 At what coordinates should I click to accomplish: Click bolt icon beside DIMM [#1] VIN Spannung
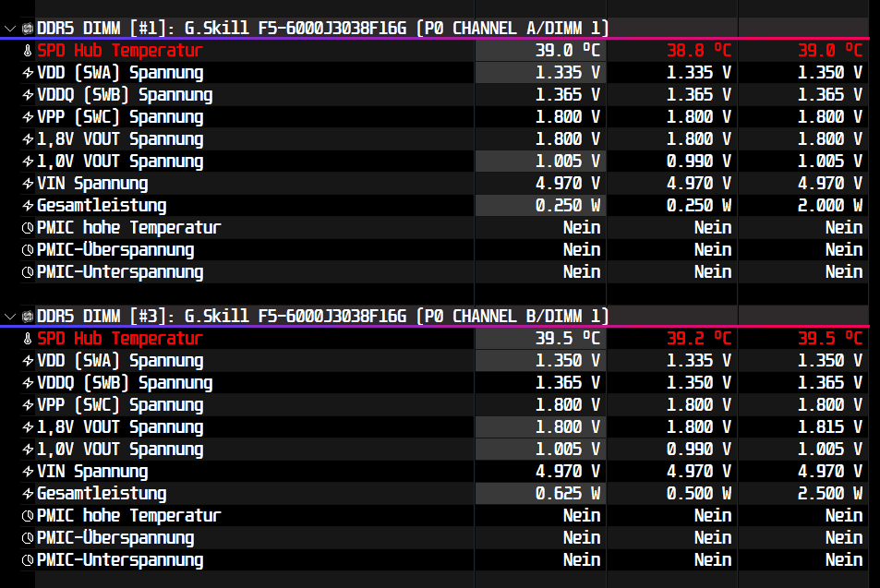(x=28, y=184)
